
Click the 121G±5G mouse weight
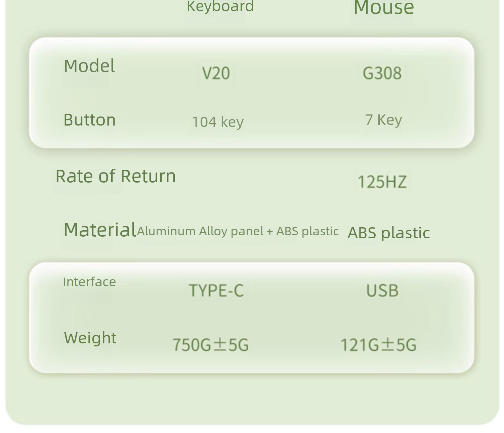point(378,345)
